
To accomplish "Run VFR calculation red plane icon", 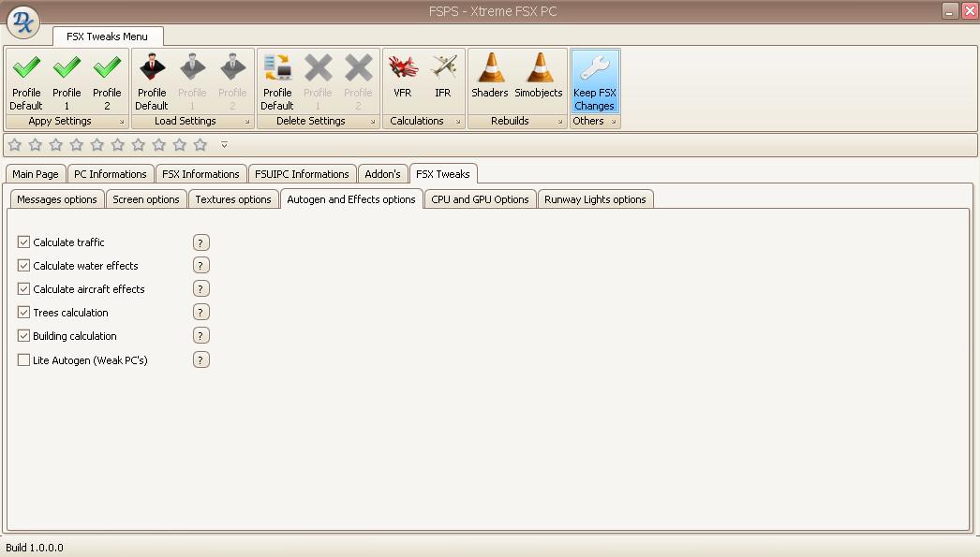I will click(x=403, y=67).
